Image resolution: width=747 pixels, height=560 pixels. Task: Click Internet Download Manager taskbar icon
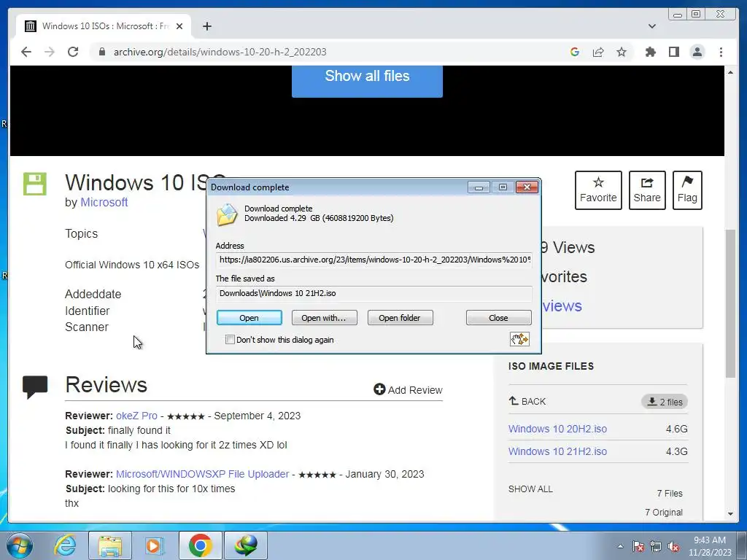coord(246,545)
